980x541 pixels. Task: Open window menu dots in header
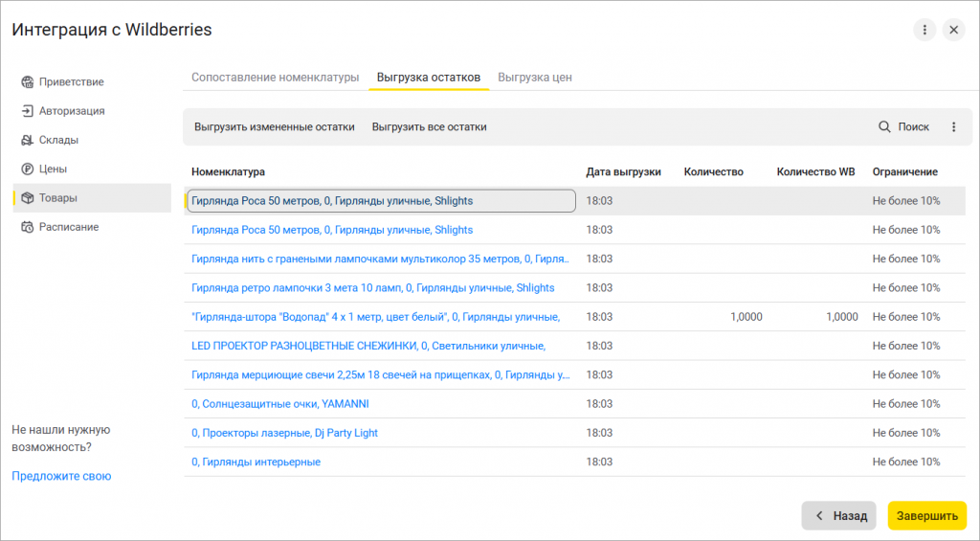click(924, 30)
